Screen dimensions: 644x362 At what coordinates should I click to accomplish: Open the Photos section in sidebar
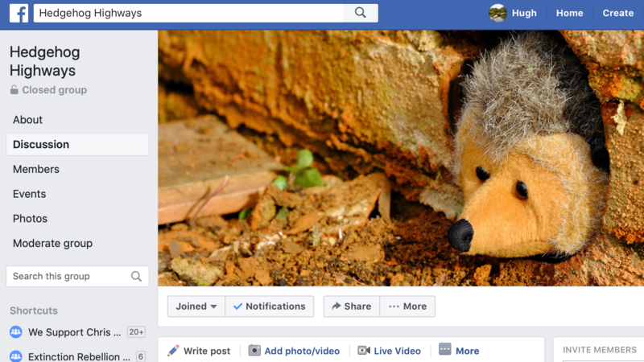[30, 219]
